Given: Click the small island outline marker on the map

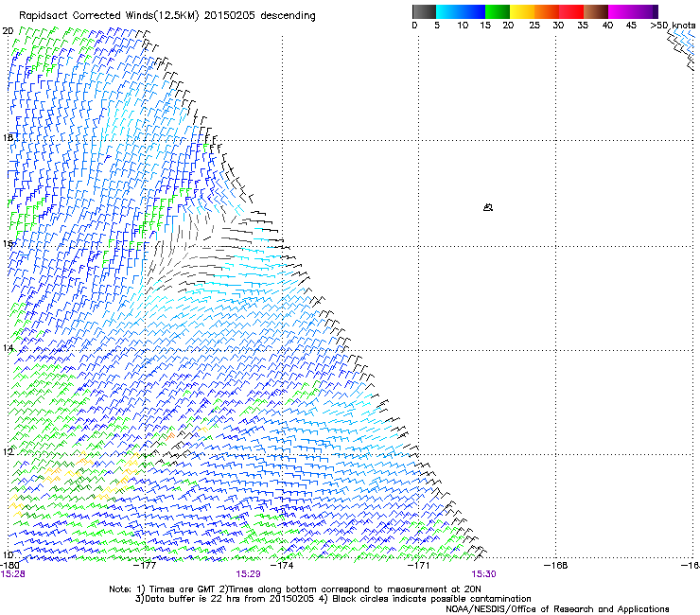Looking at the screenshot, I should pos(488,207).
